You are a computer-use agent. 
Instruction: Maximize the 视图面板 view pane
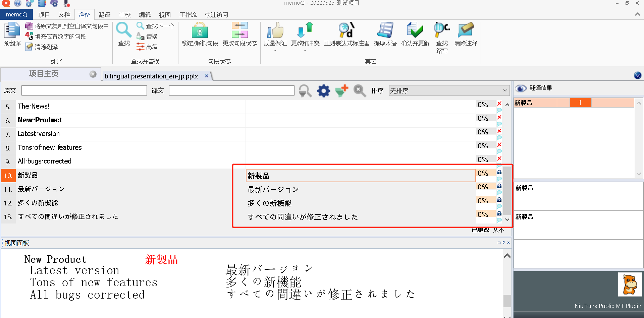pyautogui.click(x=499, y=243)
